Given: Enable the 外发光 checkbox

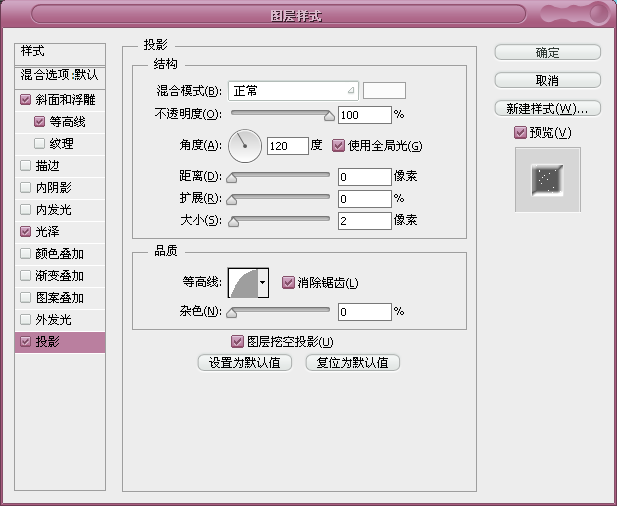Looking at the screenshot, I should 26,319.
